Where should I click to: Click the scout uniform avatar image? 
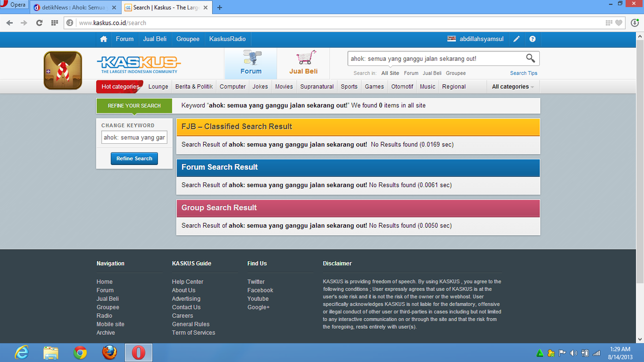pyautogui.click(x=63, y=70)
